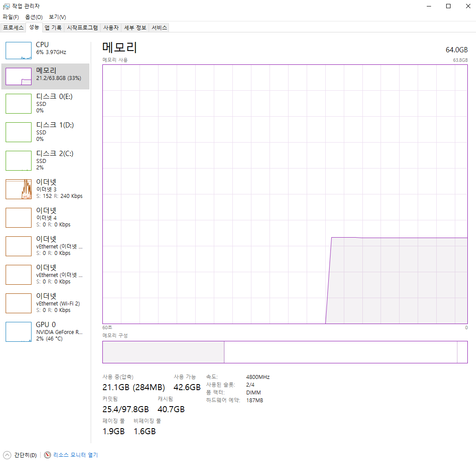Open the 파일(F) menu
Viewport: 476px width, 461px height.
pyautogui.click(x=11, y=17)
